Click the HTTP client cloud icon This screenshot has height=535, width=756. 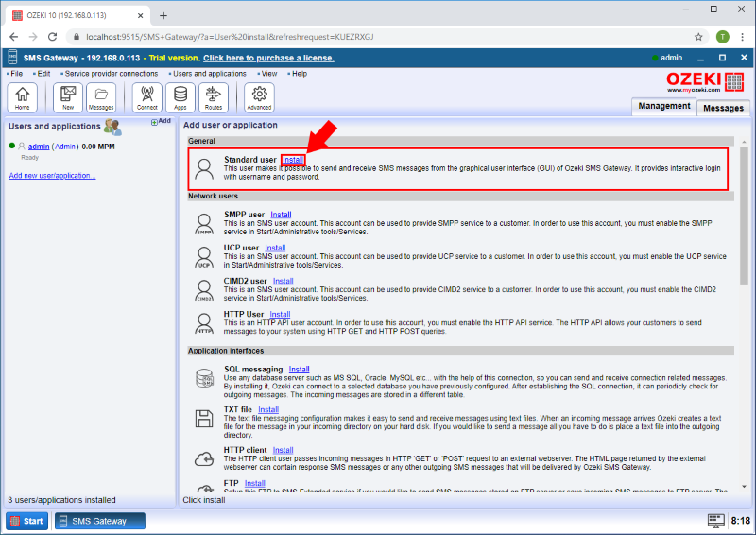click(204, 459)
